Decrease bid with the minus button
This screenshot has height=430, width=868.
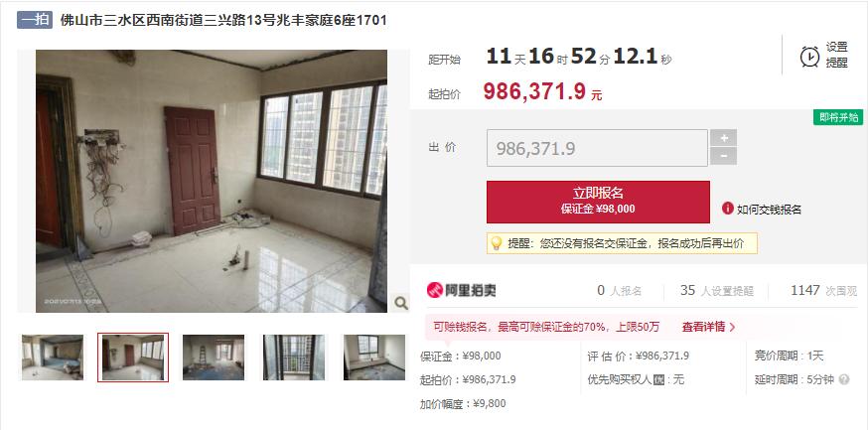click(x=723, y=157)
